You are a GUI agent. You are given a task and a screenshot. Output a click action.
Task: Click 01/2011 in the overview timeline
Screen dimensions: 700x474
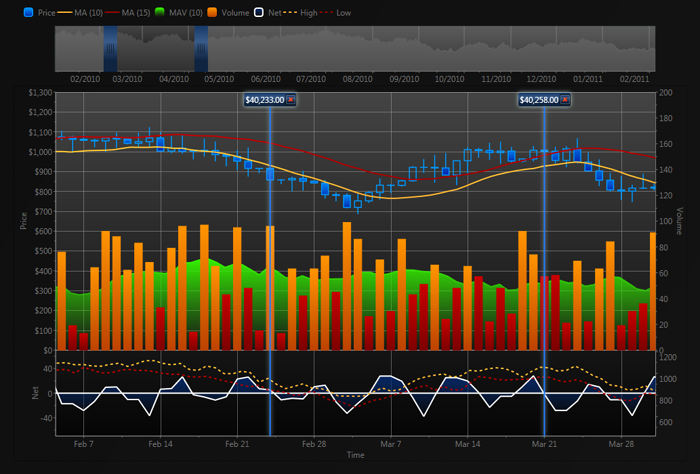pyautogui.click(x=588, y=79)
